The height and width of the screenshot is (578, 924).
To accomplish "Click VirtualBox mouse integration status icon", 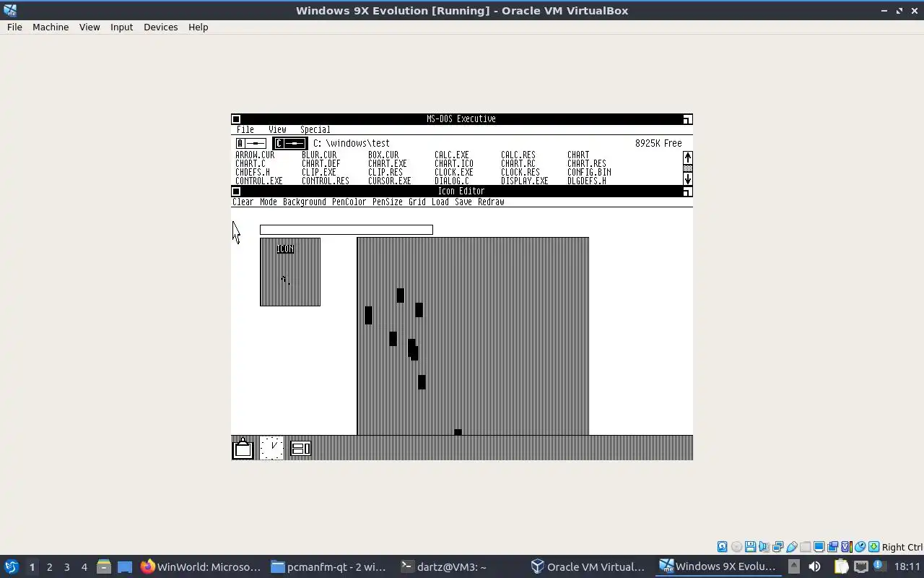I will click(x=860, y=547).
